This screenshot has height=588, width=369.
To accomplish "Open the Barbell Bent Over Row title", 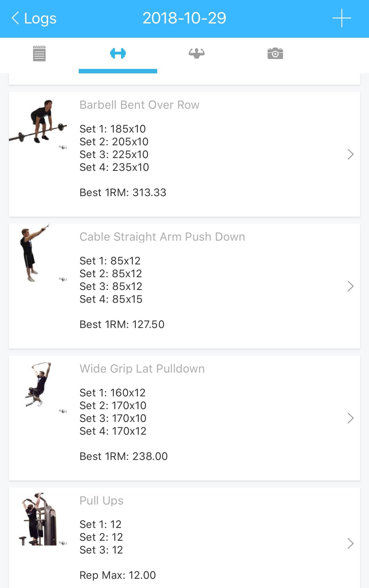I will [139, 105].
